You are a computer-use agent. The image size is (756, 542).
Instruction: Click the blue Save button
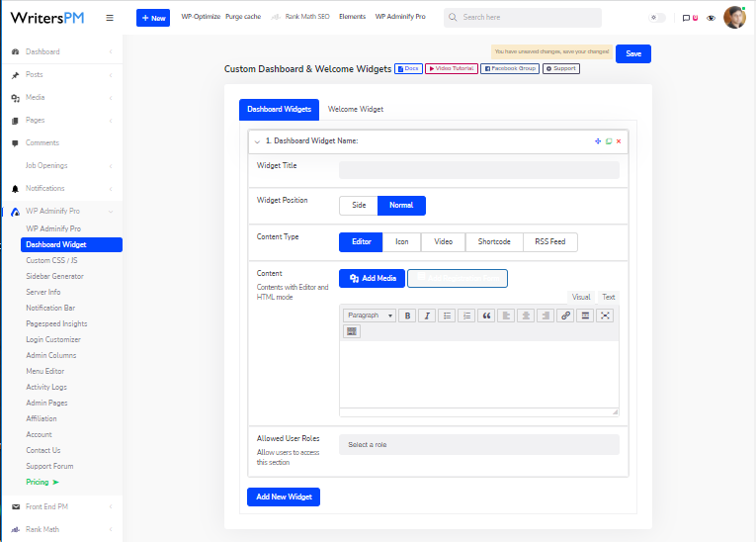point(633,54)
